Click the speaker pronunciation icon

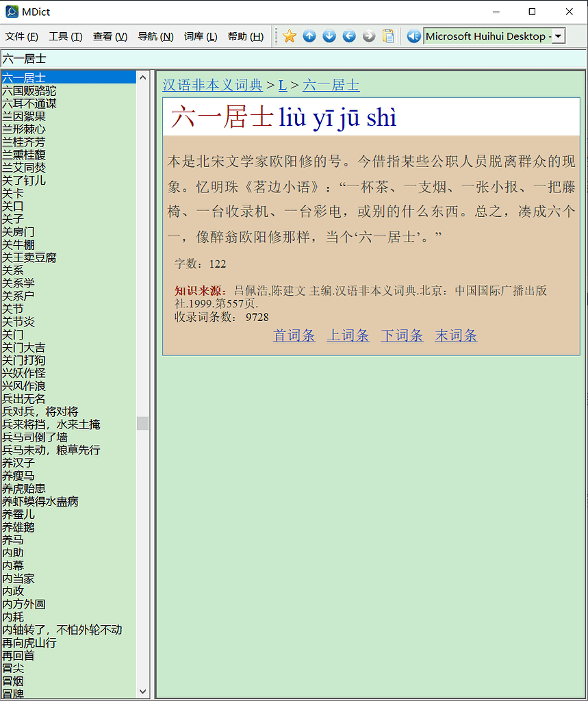pos(413,36)
